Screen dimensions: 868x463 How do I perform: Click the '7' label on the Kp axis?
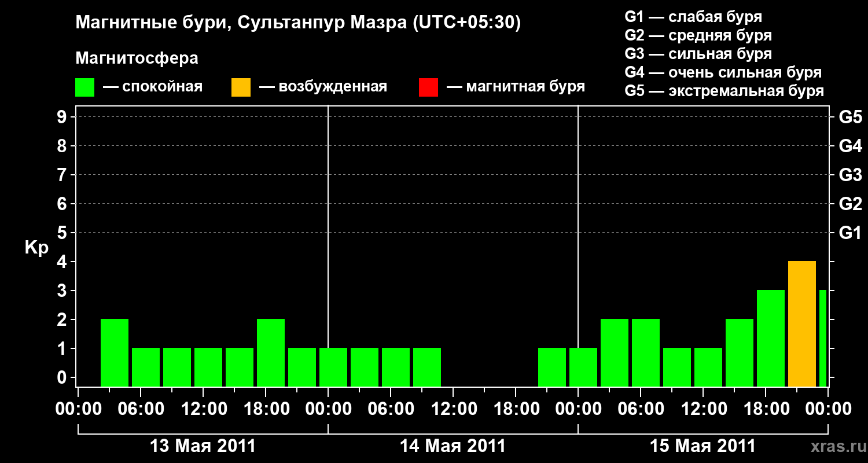point(63,175)
